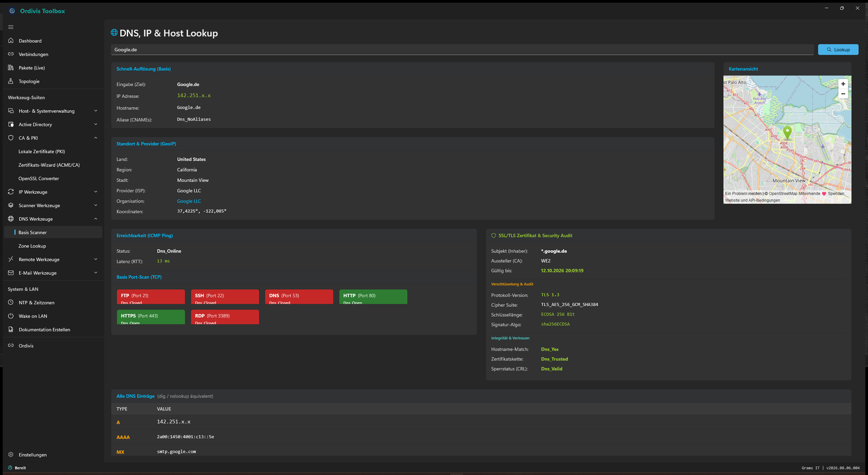
Task: Click the Active Directory icon
Action: 11,124
